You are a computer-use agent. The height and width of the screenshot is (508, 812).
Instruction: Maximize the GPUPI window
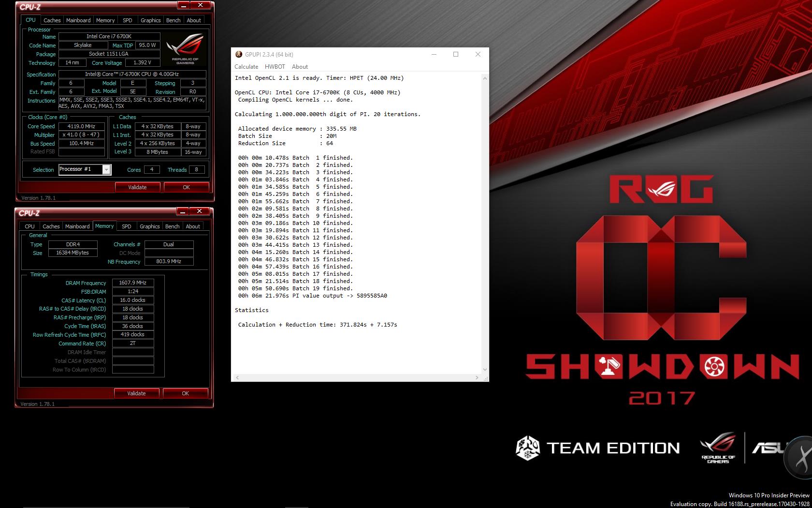point(455,54)
